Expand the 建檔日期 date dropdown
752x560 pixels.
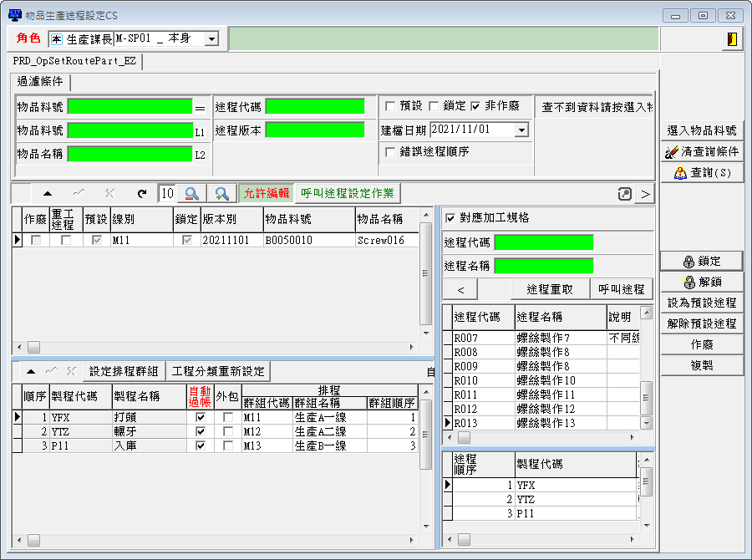click(x=521, y=130)
